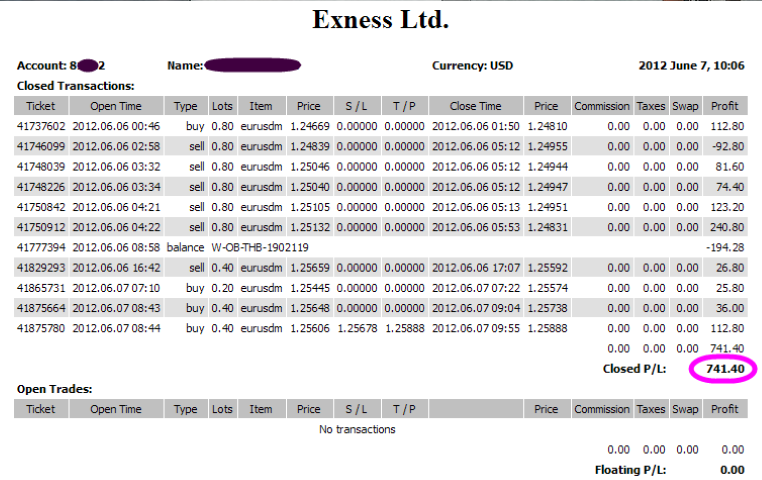762x480 pixels.
Task: Click open time 2012.06.06 00:46
Action: click(116, 126)
